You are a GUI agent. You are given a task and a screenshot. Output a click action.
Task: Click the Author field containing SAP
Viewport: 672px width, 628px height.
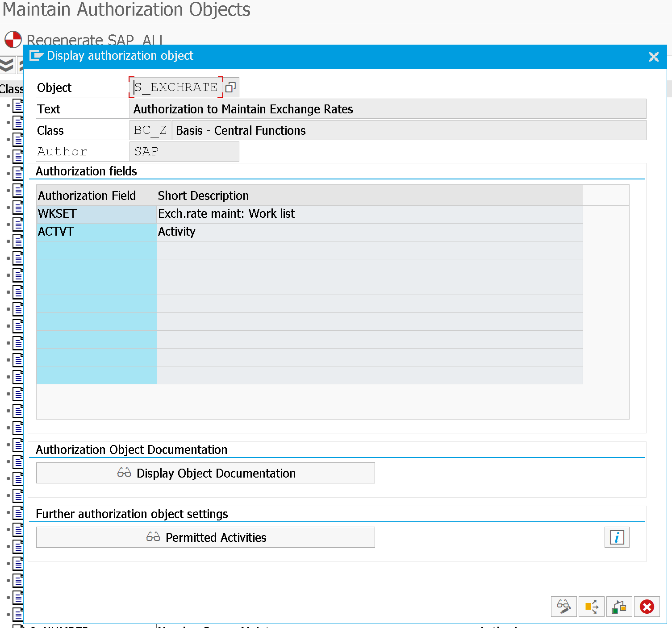[x=184, y=152]
